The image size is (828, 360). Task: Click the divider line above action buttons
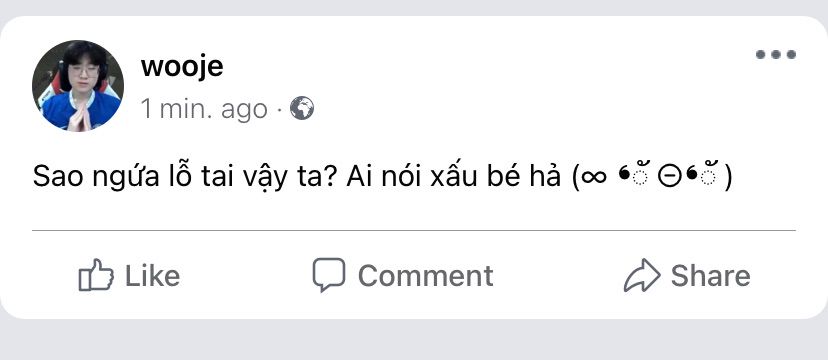pyautogui.click(x=413, y=231)
